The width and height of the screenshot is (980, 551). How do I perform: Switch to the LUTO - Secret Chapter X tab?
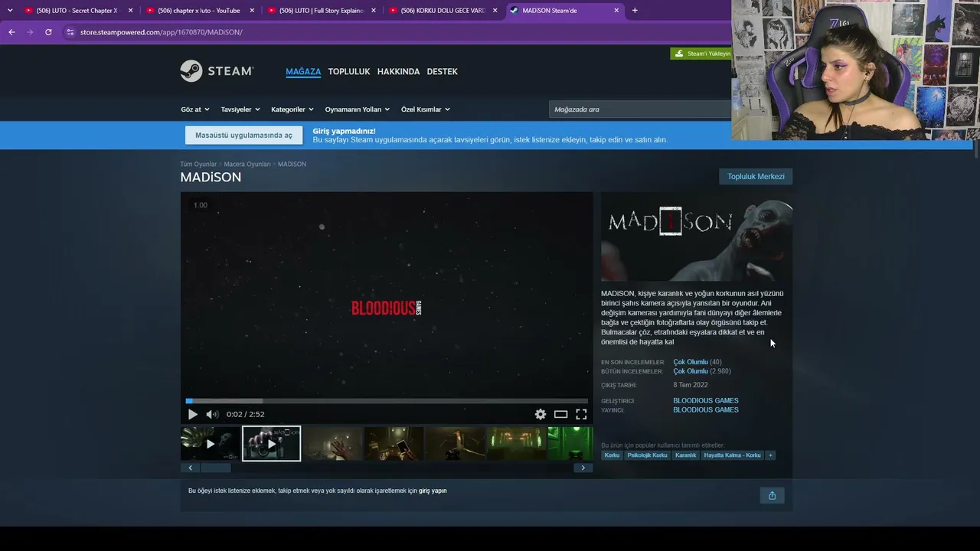(77, 11)
